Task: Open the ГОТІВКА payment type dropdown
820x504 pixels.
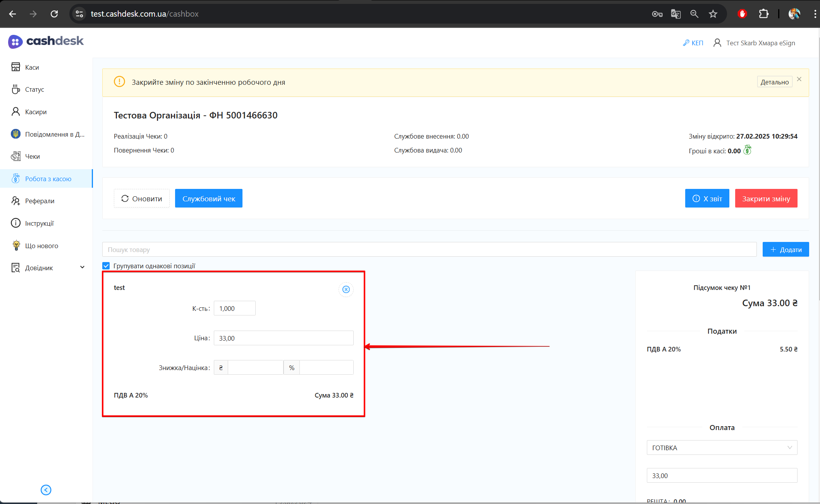Action: (722, 447)
